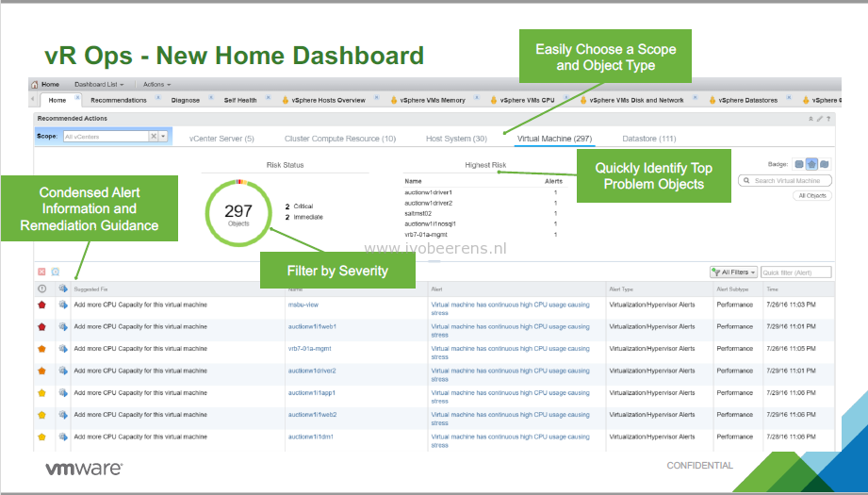
Task: Click the action gear icon for auctionw1l1web2 row
Action: pyautogui.click(x=62, y=415)
